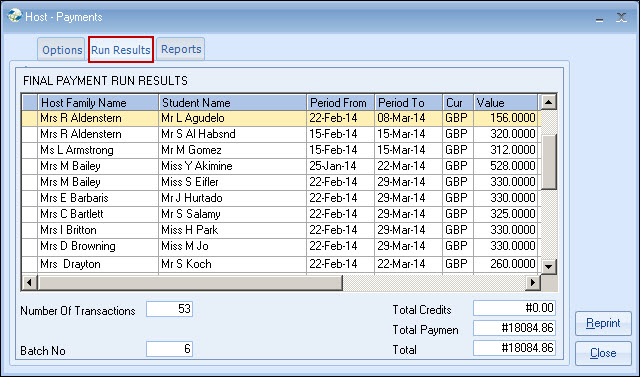Select Mr S Al Habsnd cell
This screenshot has width=640, height=377.
tap(232, 134)
